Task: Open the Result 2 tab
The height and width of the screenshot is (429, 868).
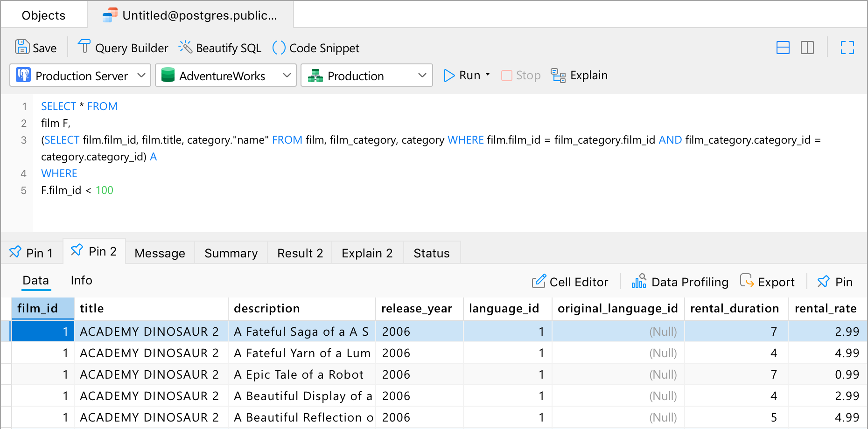Action: coord(300,253)
